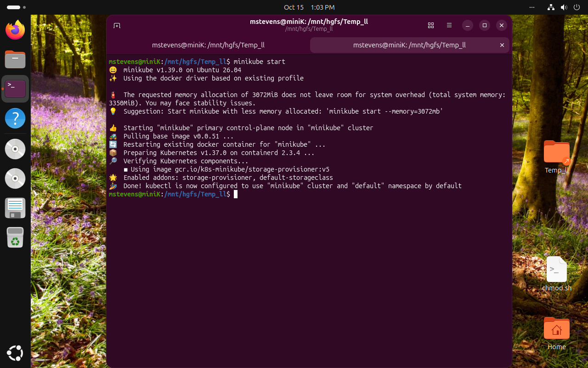588x368 pixels.
Task: Click the 'minikube start' command text
Action: [x=260, y=62]
